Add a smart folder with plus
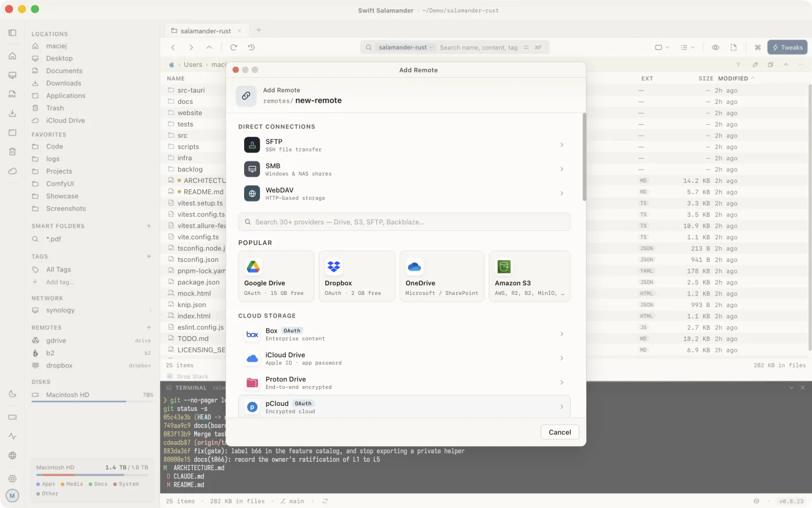Screen dimensions: 812x508 pyautogui.click(x=149, y=226)
